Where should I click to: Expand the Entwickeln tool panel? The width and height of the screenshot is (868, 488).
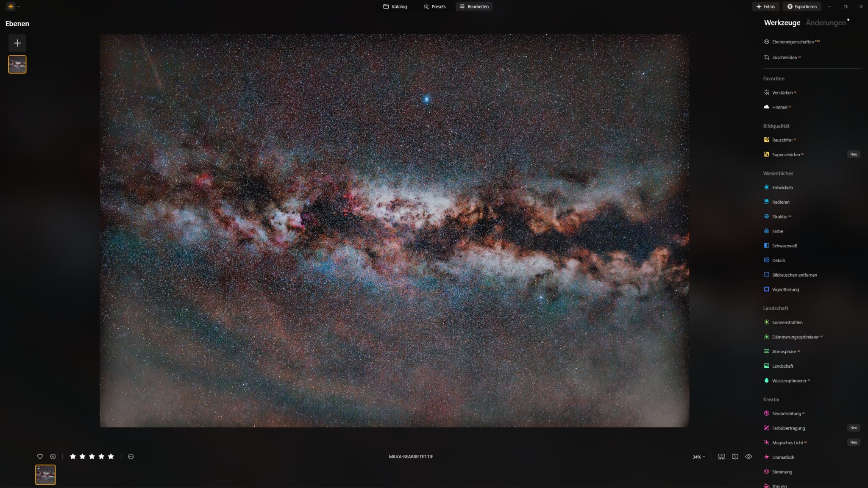point(782,187)
